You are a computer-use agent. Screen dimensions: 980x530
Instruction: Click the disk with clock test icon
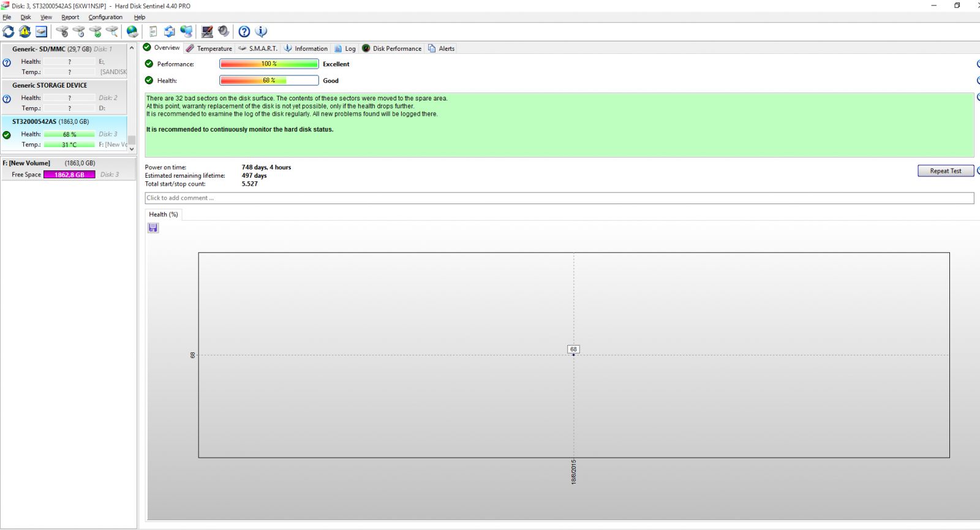coord(79,31)
